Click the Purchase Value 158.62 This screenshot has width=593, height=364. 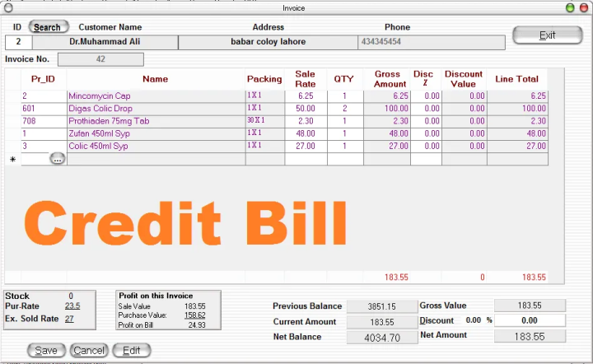click(194, 315)
